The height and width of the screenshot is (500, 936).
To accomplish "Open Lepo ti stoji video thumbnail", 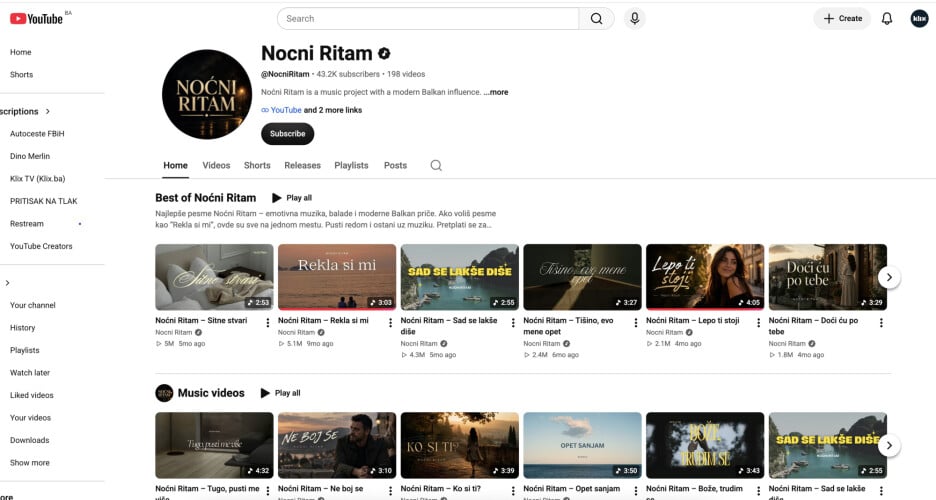I will click(705, 277).
